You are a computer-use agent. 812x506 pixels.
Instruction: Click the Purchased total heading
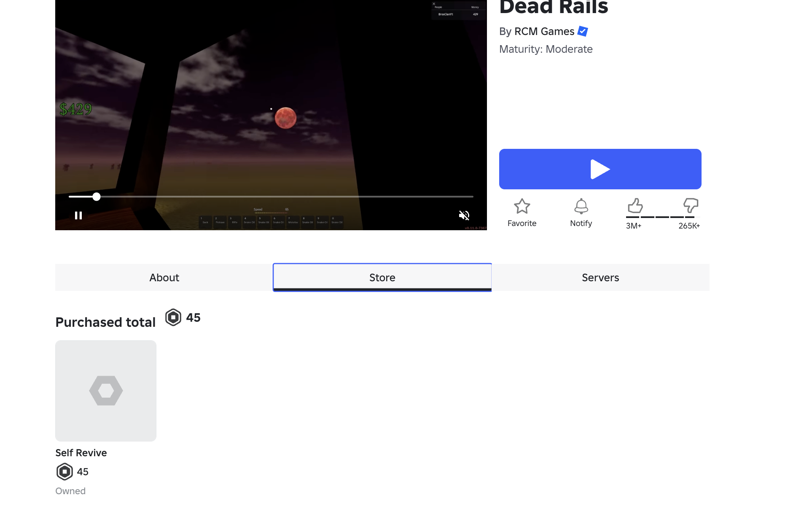click(x=105, y=322)
